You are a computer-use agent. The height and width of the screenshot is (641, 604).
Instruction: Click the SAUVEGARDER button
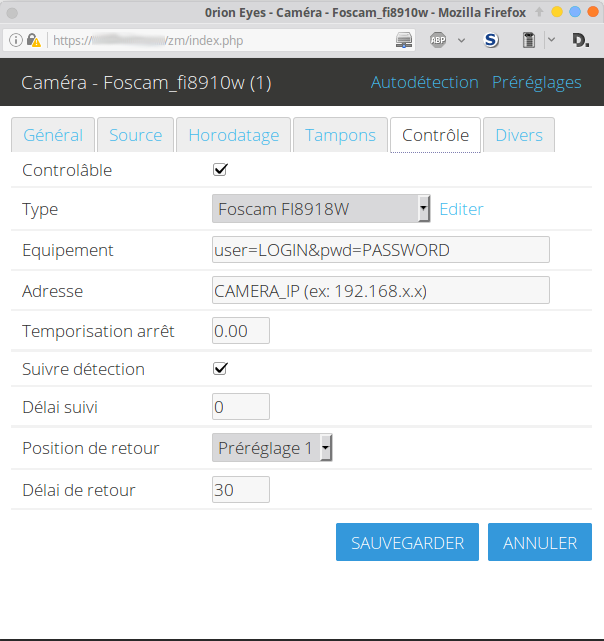click(x=407, y=542)
